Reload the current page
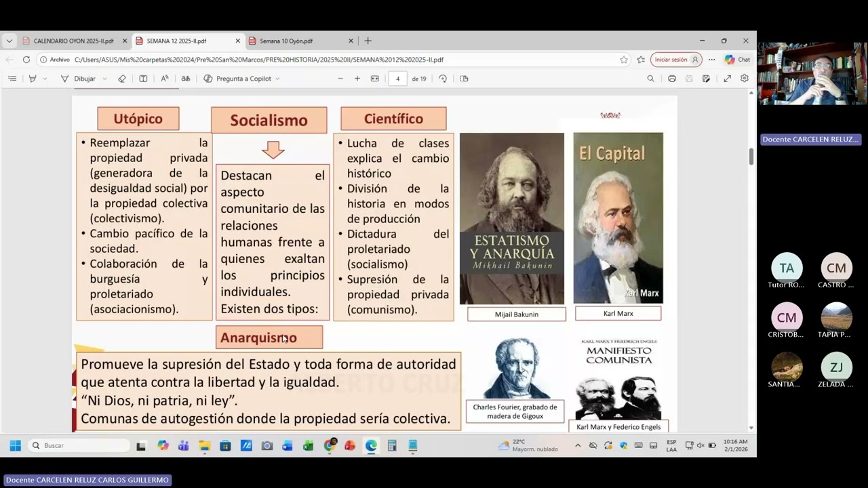The image size is (868, 488). click(26, 60)
